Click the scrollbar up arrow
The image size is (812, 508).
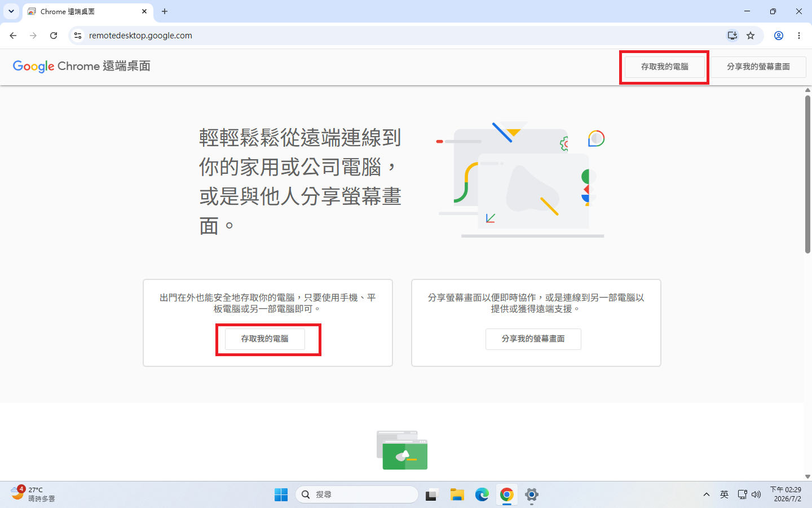pos(807,90)
